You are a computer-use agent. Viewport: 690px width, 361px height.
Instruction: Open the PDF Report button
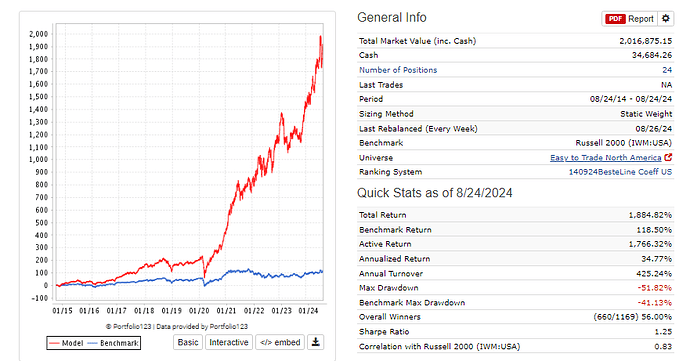629,18
